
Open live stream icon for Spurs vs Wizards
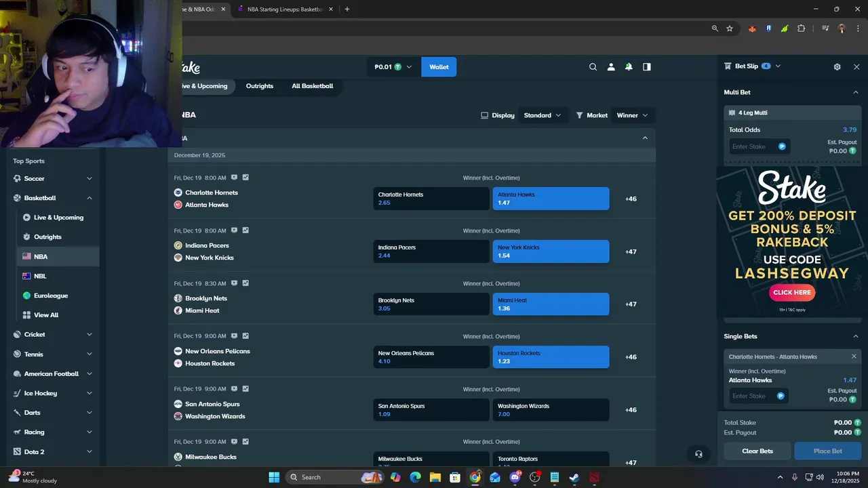[234, 388]
